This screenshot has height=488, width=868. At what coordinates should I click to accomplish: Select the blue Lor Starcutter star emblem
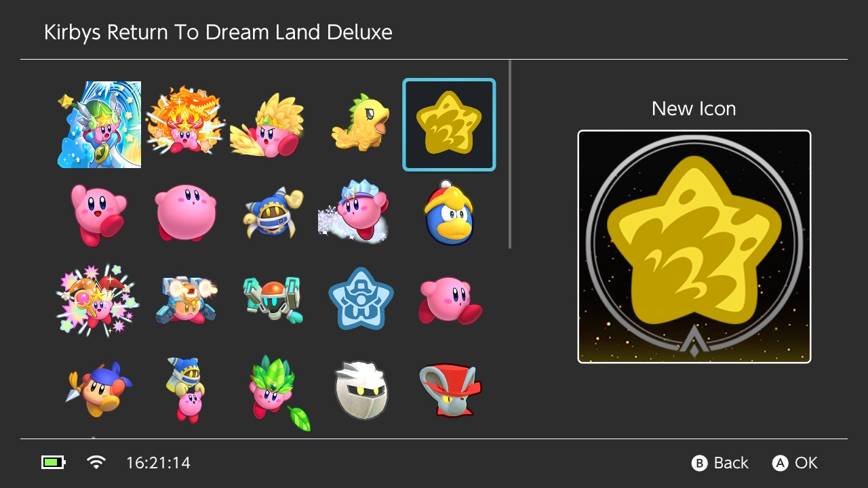tap(361, 298)
